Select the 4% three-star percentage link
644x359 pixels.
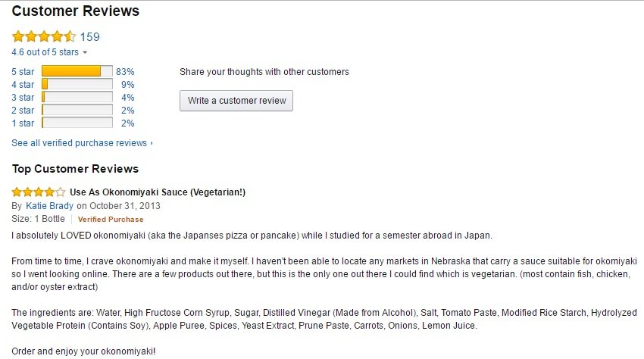click(127, 98)
